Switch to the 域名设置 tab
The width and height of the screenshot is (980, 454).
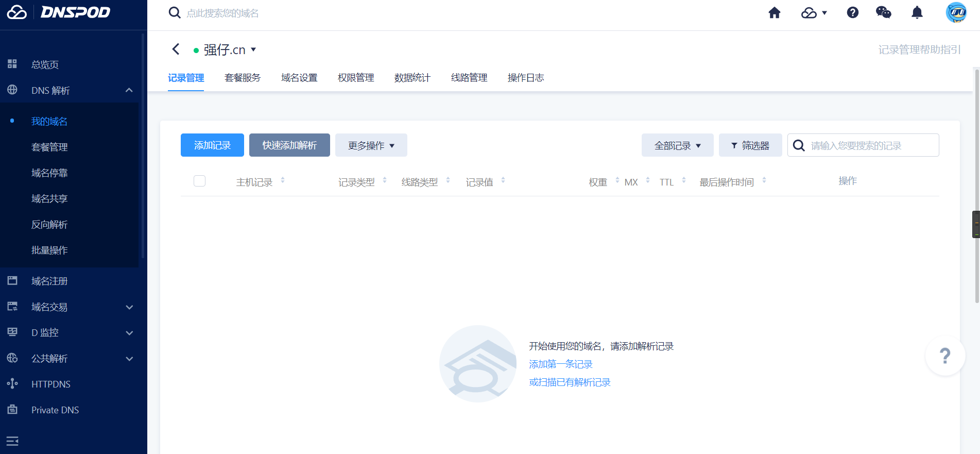click(x=299, y=78)
